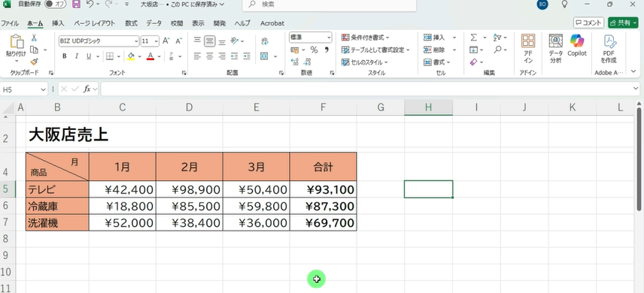The width and height of the screenshot is (644, 293).
Task: Switch to the 数式 formulas tab
Action: [132, 23]
